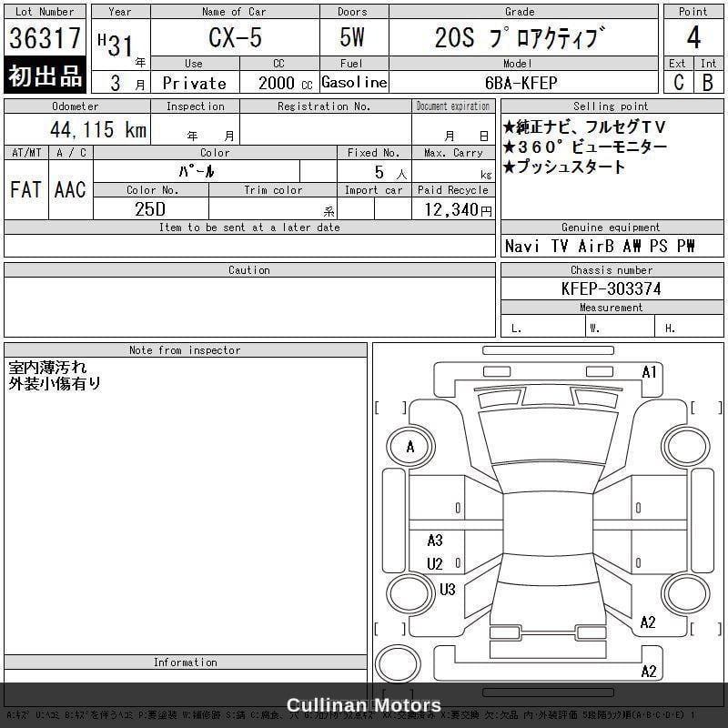
Task: Click the wheel marked A on the diagram
Action: pyautogui.click(x=410, y=447)
